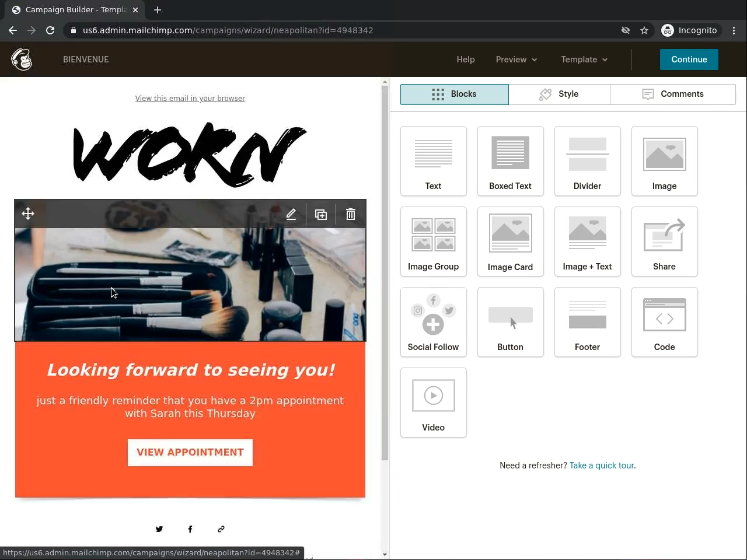This screenshot has height=560, width=747.
Task: Open the Comments tab
Action: (x=673, y=94)
